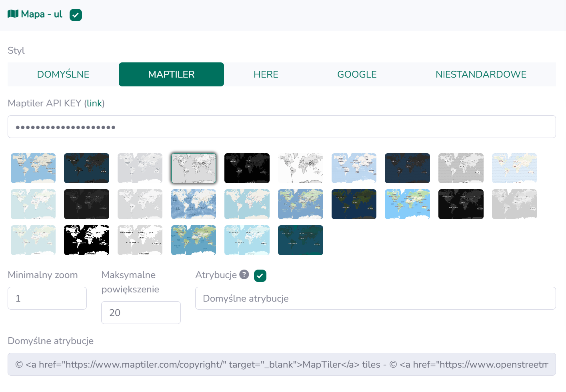This screenshot has height=392, width=566.
Task: Click the Domyślne atrybucje text field
Action: 375,298
